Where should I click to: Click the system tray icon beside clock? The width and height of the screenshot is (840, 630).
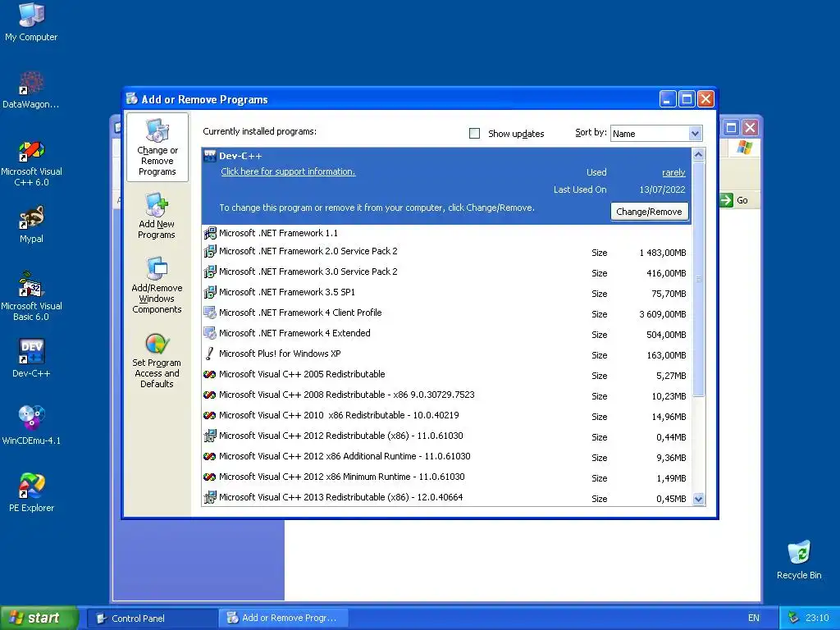[793, 619]
